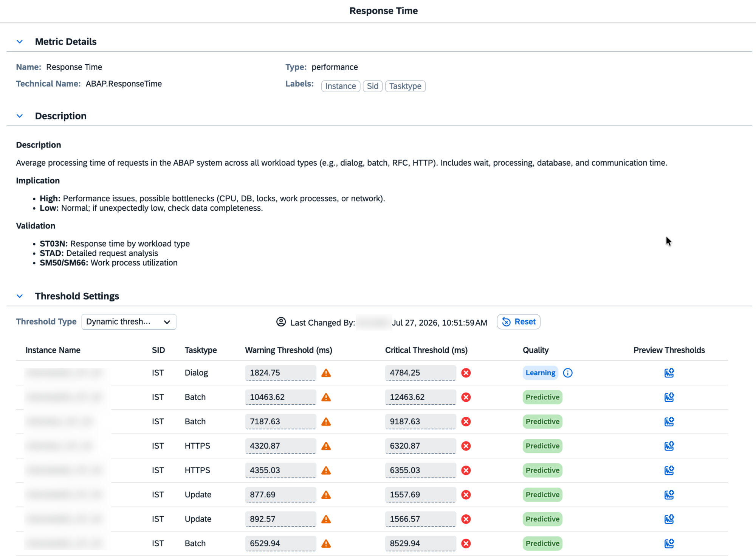Click red critical icon next to 1566.57
The width and height of the screenshot is (756, 556).
(466, 519)
